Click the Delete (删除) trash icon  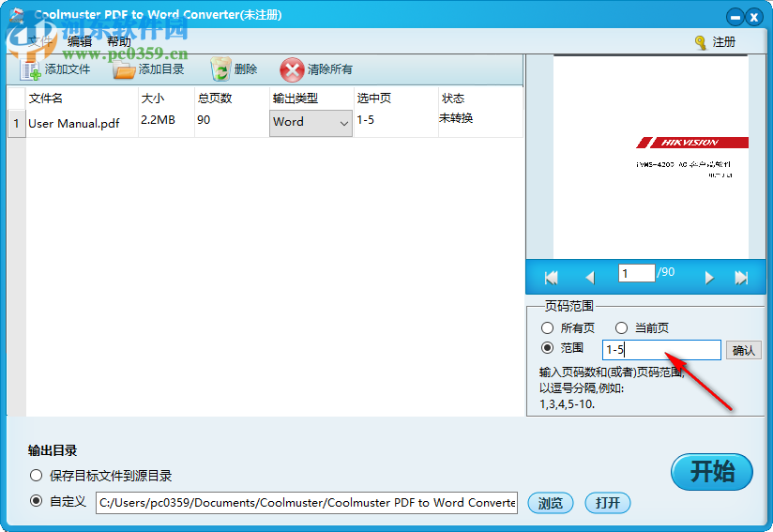[220, 69]
